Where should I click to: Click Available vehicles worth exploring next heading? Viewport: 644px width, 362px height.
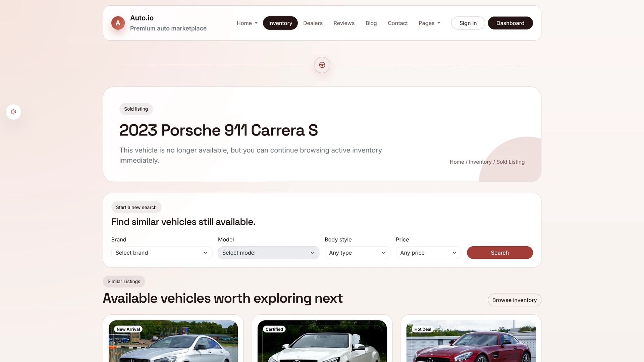point(223,298)
